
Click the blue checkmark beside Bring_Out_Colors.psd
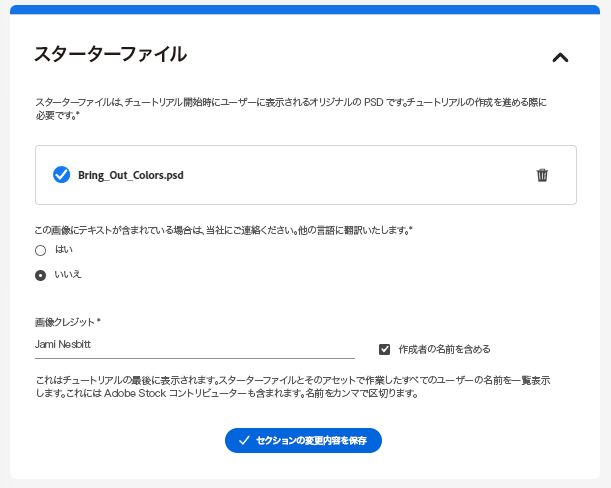(61, 175)
